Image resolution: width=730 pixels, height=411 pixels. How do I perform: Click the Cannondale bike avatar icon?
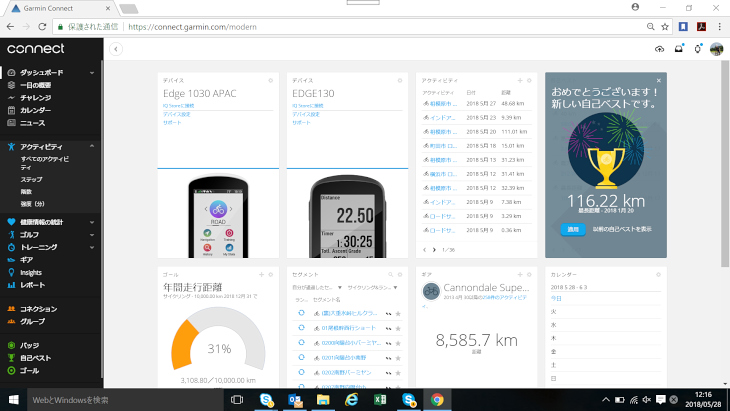tap(431, 291)
